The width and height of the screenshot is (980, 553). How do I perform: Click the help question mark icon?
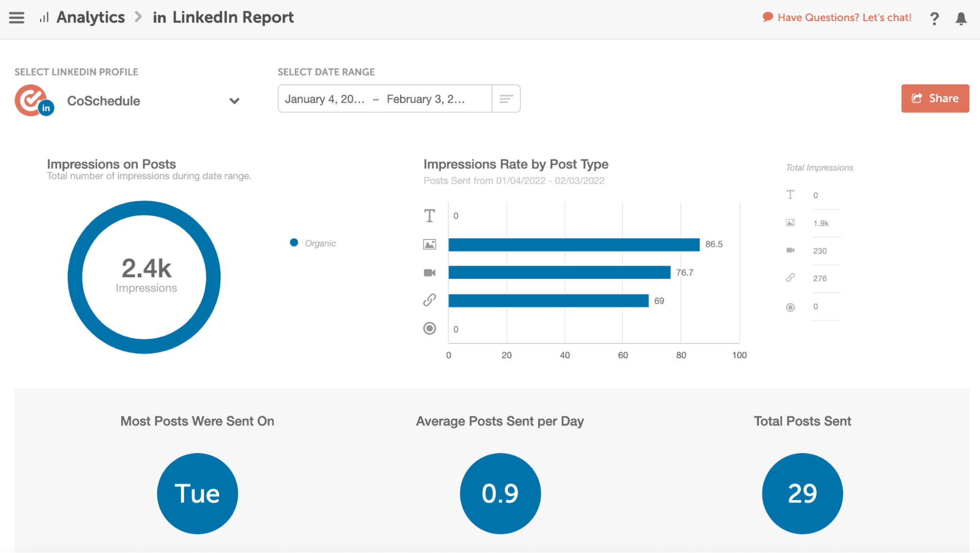(x=934, y=19)
